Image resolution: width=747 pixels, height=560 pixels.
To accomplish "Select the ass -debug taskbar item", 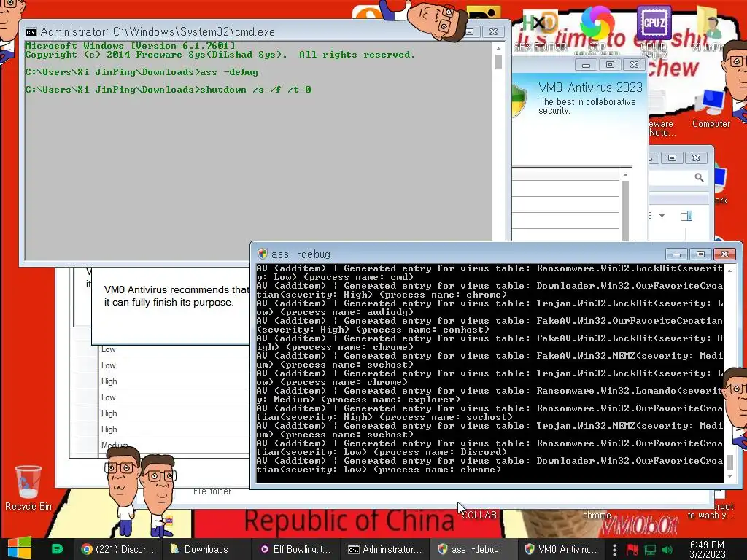I will pos(474,549).
